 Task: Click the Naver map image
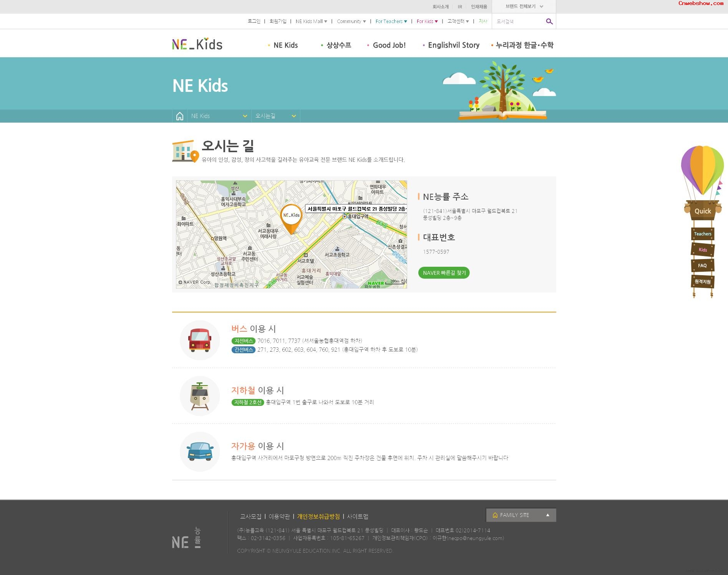(292, 234)
